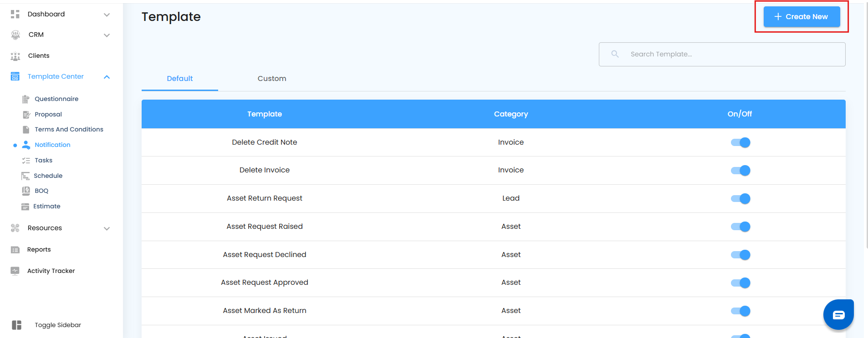
Task: Click the Reports sidebar icon
Action: 15,250
